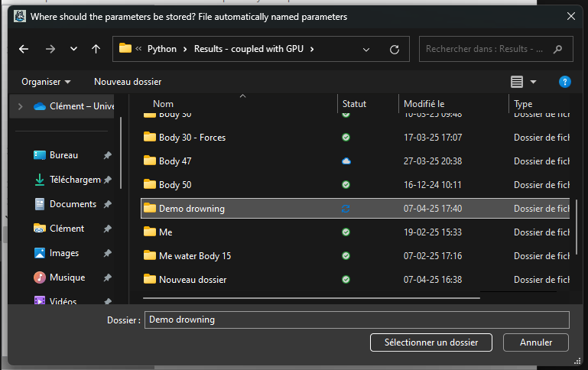Open the recent locations dropdown chevron
The width and height of the screenshot is (588, 370).
point(73,49)
